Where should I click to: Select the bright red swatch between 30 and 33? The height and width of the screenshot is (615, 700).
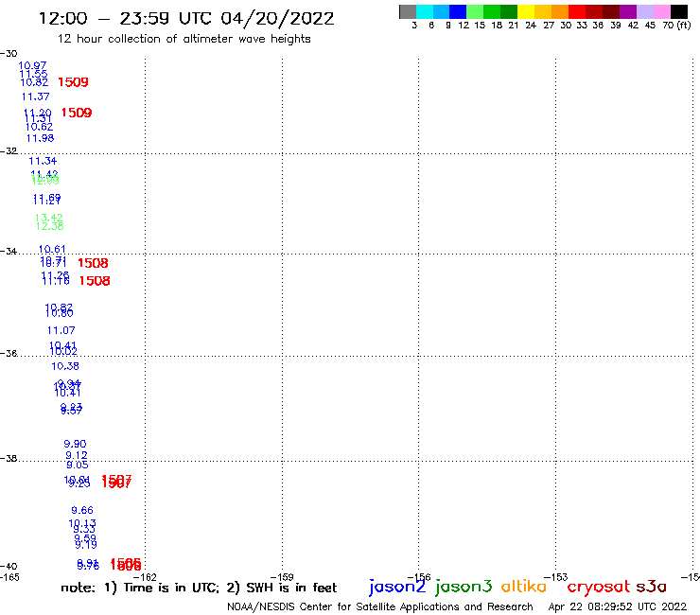tap(577, 11)
